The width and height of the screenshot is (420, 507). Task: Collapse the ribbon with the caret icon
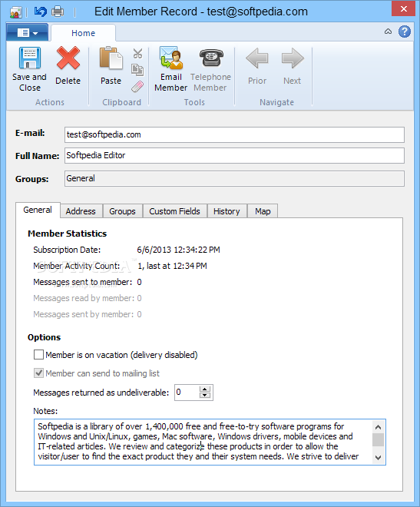click(x=388, y=31)
